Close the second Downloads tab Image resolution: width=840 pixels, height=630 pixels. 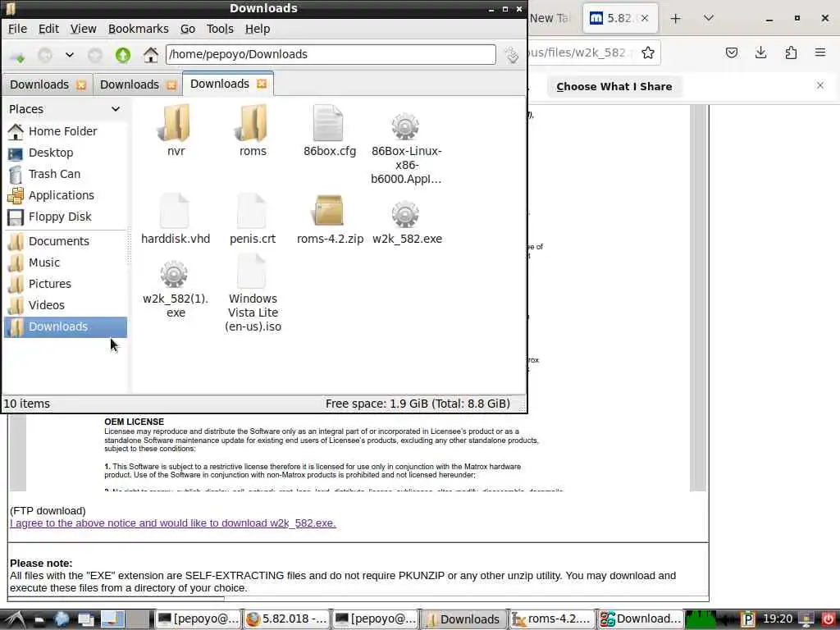click(171, 85)
